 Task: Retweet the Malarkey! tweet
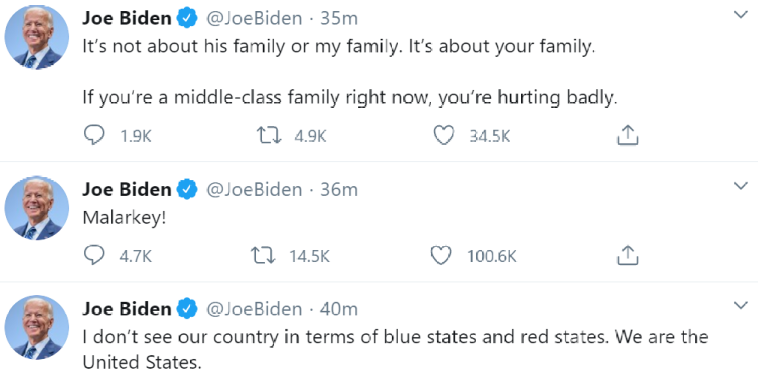263,256
